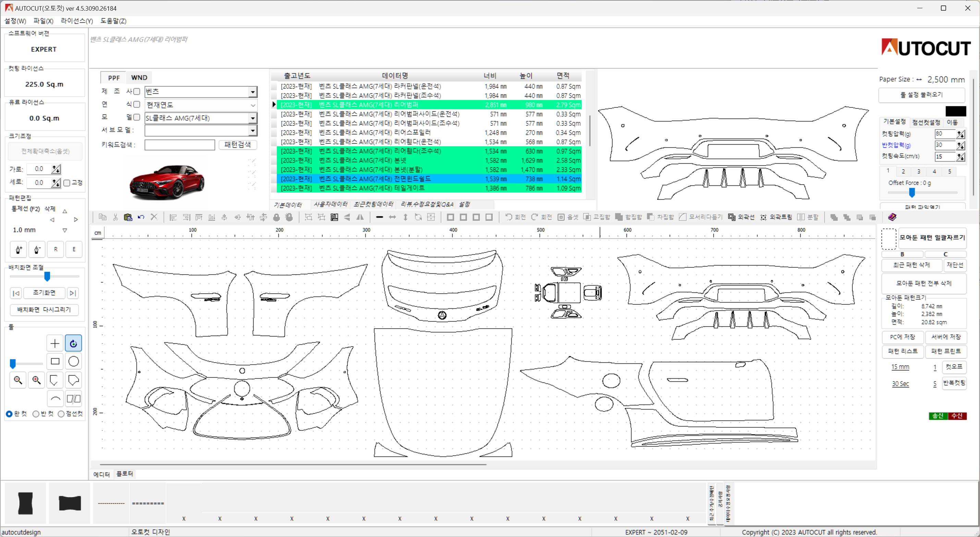This screenshot has height=537, width=980.
Task: Select the crosshair plus tool
Action: pos(55,344)
